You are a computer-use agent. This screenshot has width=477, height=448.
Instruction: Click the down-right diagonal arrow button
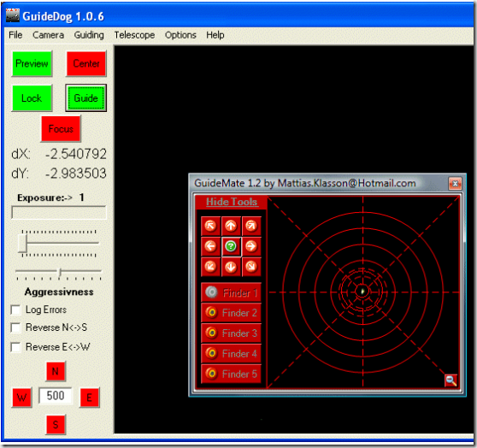[x=251, y=267]
